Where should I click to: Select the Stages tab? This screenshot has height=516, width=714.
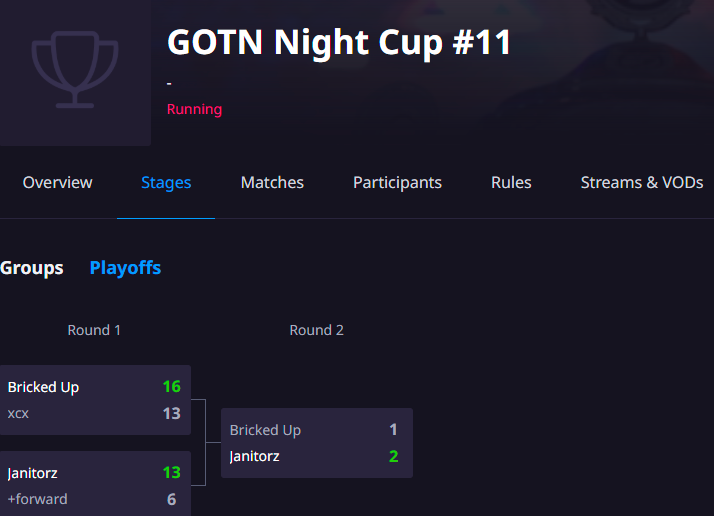[x=166, y=183]
